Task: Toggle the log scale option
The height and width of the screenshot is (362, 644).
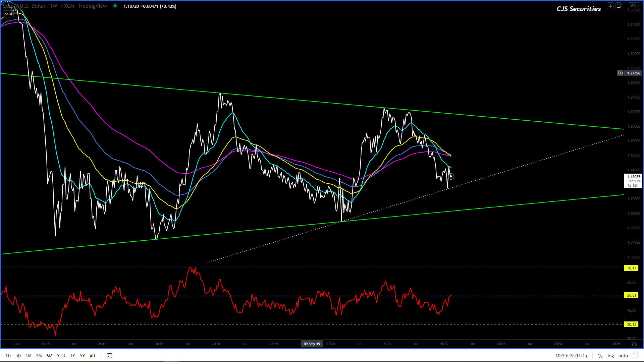Action: coord(610,356)
